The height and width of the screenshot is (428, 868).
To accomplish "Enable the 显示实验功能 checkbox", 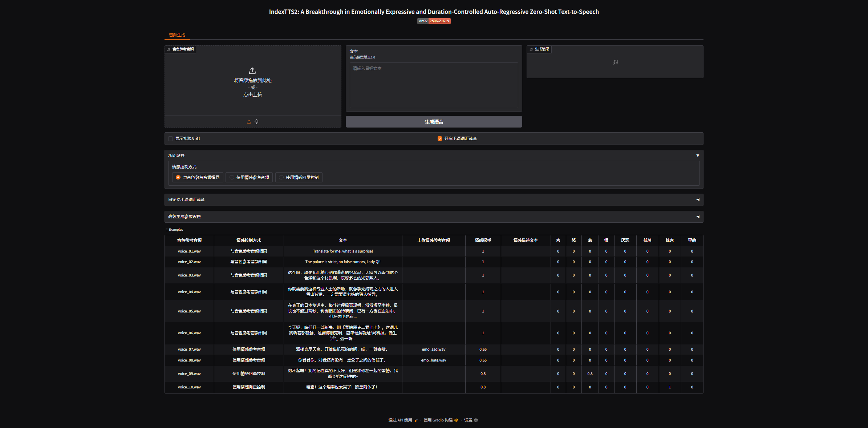I will [170, 138].
